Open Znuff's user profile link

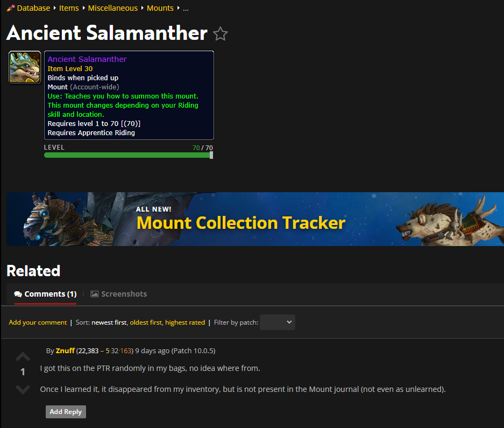(x=65, y=350)
